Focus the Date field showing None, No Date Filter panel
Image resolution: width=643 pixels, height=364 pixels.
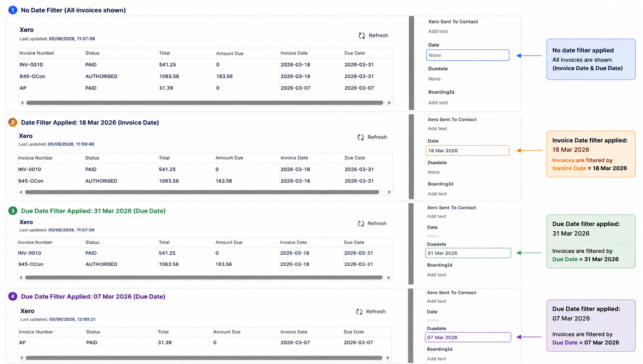(467, 55)
